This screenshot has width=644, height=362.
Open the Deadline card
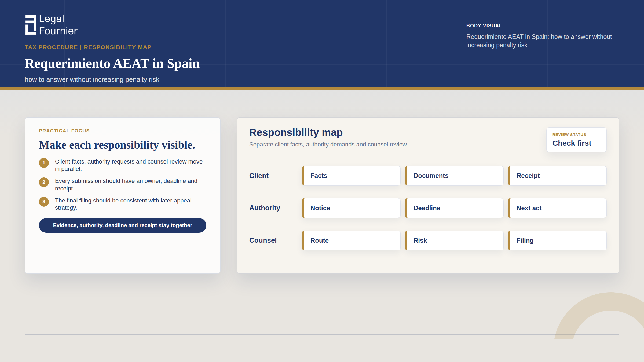click(454, 208)
